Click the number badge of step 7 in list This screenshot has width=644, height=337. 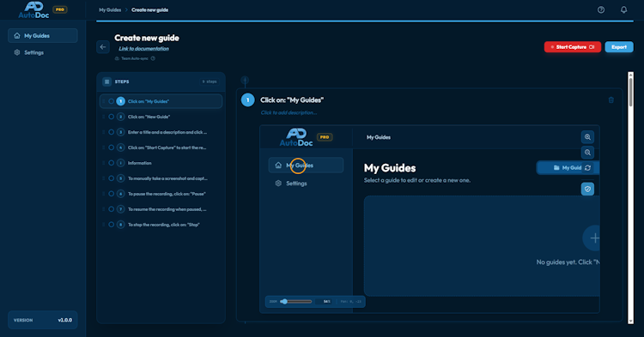pyautogui.click(x=120, y=209)
